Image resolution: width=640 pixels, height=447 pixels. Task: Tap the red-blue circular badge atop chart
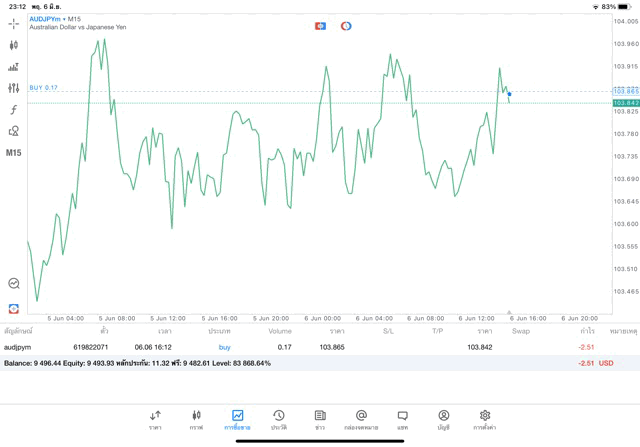346,26
